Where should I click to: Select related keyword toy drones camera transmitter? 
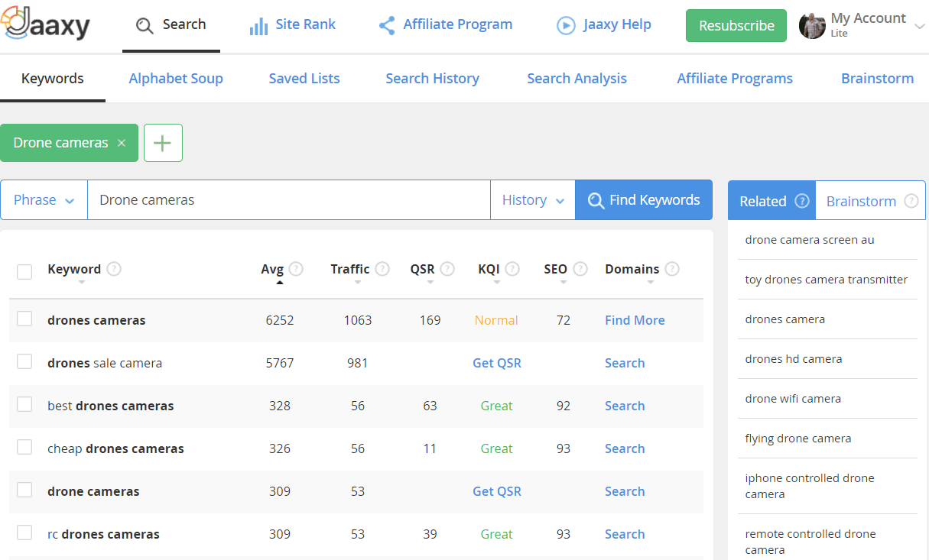(x=827, y=280)
